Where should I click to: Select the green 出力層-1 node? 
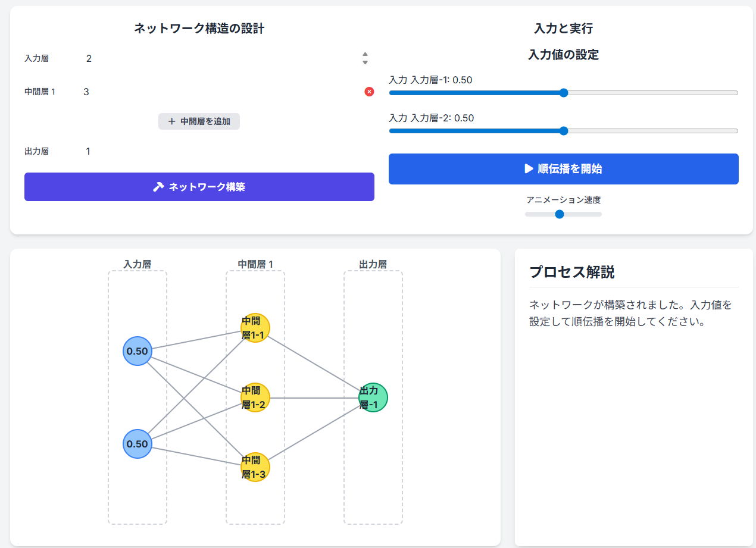[x=373, y=397]
